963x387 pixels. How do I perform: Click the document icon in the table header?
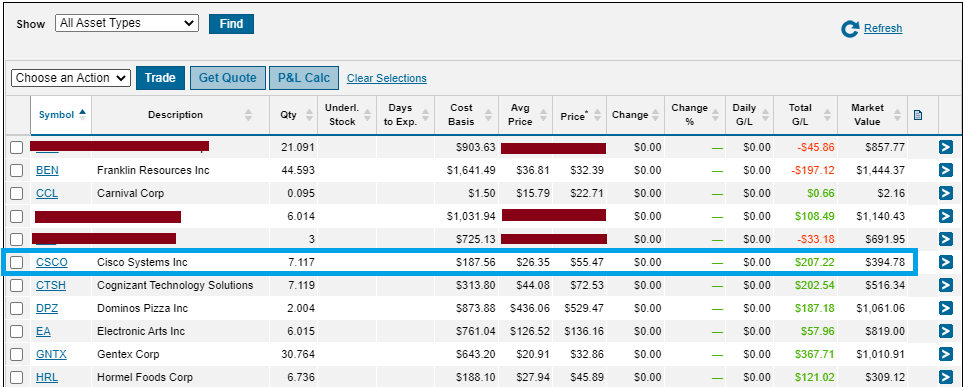point(918,115)
